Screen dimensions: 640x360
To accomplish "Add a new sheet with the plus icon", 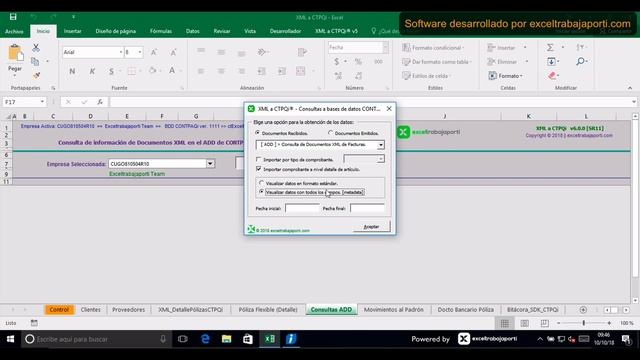I will 583,310.
